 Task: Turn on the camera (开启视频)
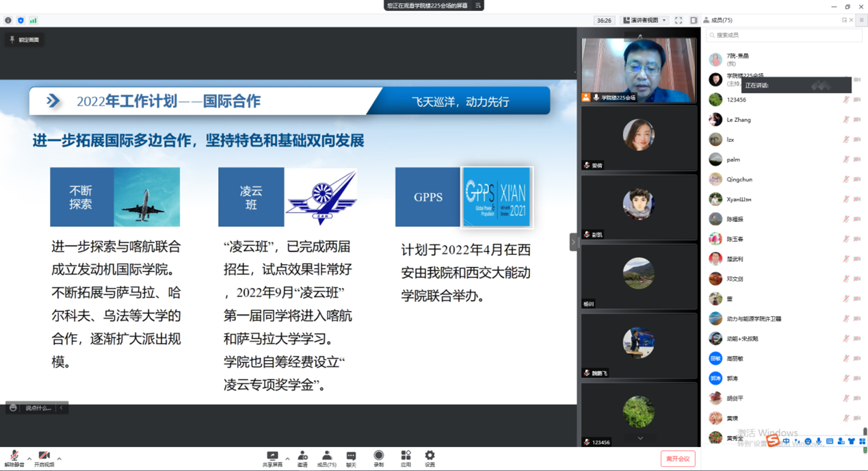44,458
